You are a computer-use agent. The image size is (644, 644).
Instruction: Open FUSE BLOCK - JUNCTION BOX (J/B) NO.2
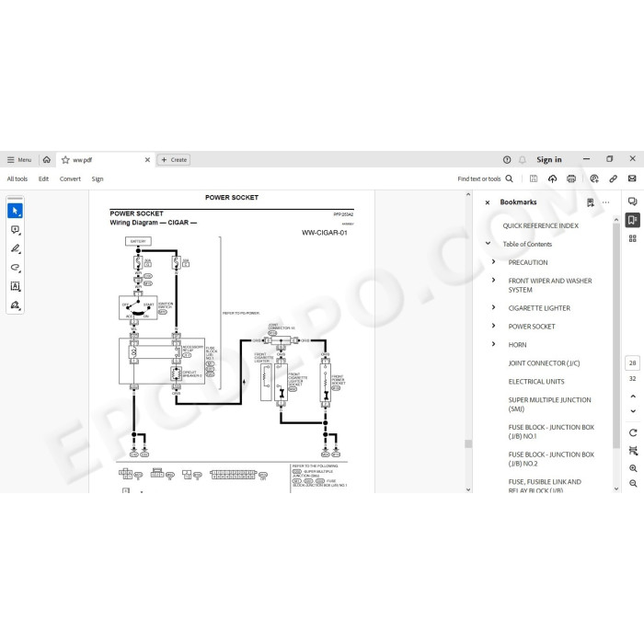[551, 459]
